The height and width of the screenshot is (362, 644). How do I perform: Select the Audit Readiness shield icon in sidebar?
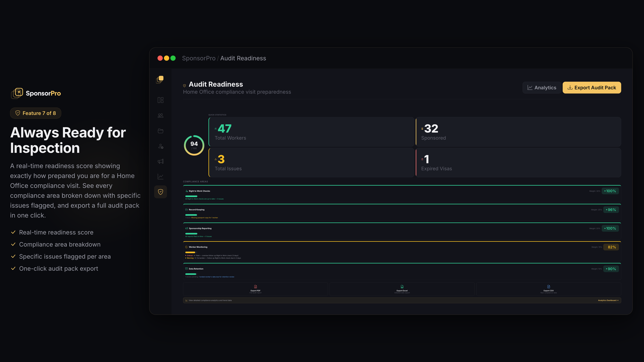point(160,192)
